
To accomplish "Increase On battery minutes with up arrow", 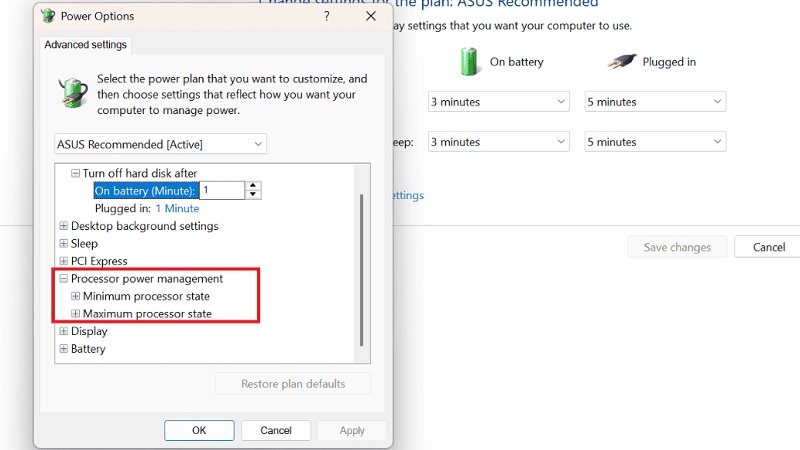I will [x=253, y=186].
